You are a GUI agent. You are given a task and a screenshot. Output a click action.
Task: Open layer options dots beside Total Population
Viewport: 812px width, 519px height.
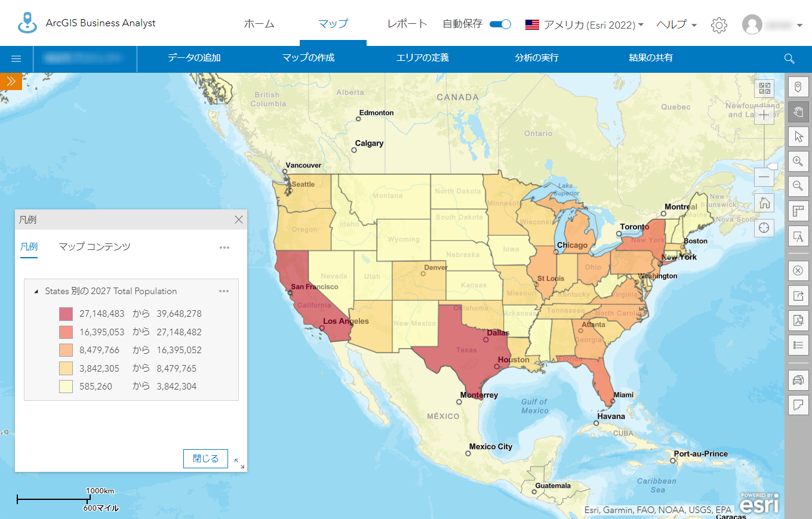point(224,291)
